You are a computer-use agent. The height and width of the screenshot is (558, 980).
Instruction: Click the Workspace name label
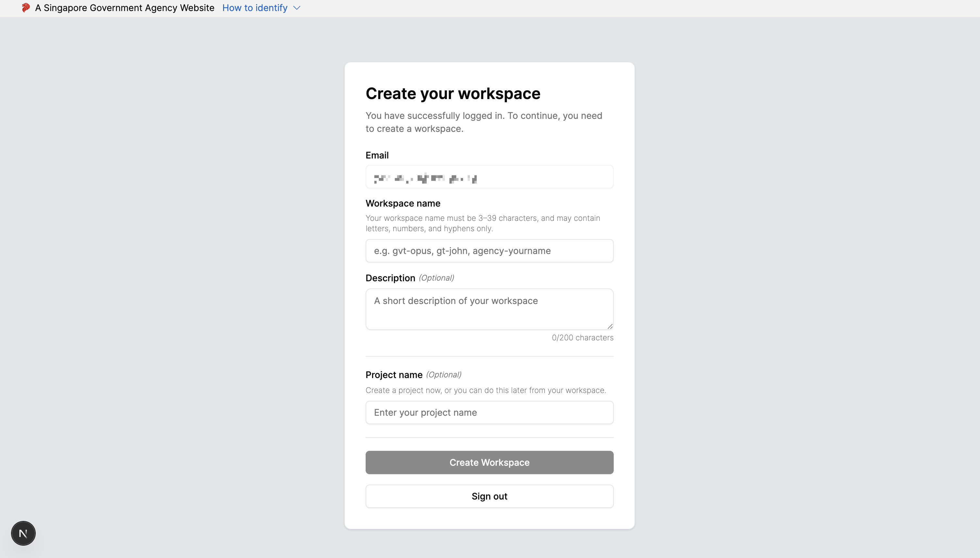[x=403, y=204]
